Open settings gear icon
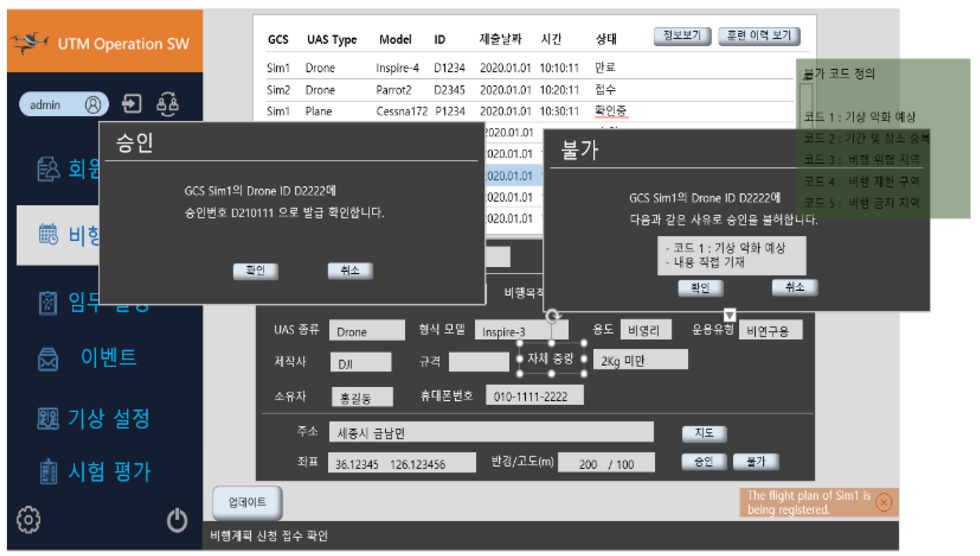 coord(29,519)
